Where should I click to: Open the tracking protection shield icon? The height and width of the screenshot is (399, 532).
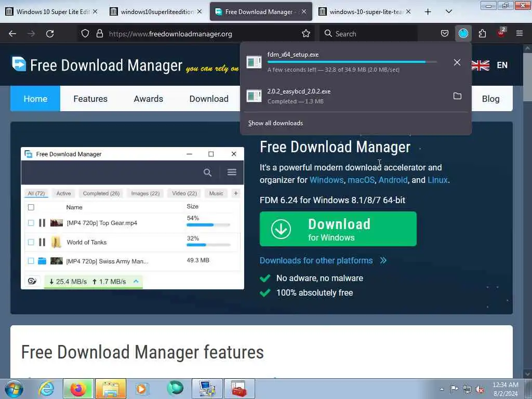(85, 34)
